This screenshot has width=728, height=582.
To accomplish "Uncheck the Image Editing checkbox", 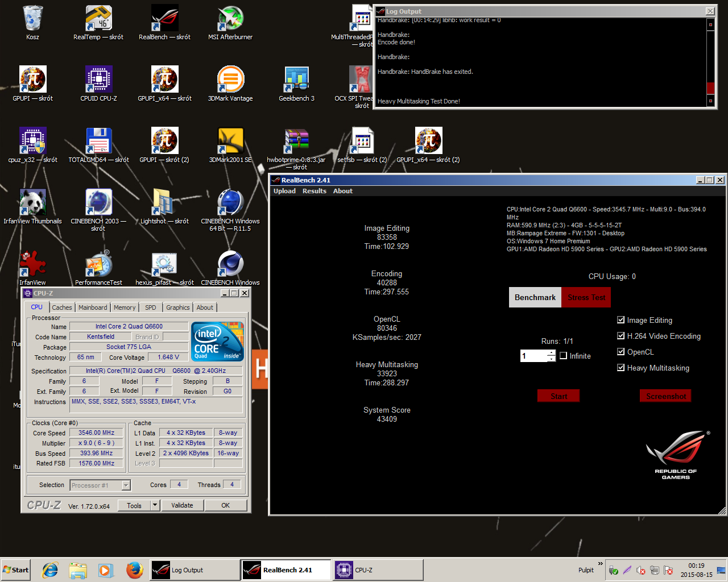I will [621, 320].
